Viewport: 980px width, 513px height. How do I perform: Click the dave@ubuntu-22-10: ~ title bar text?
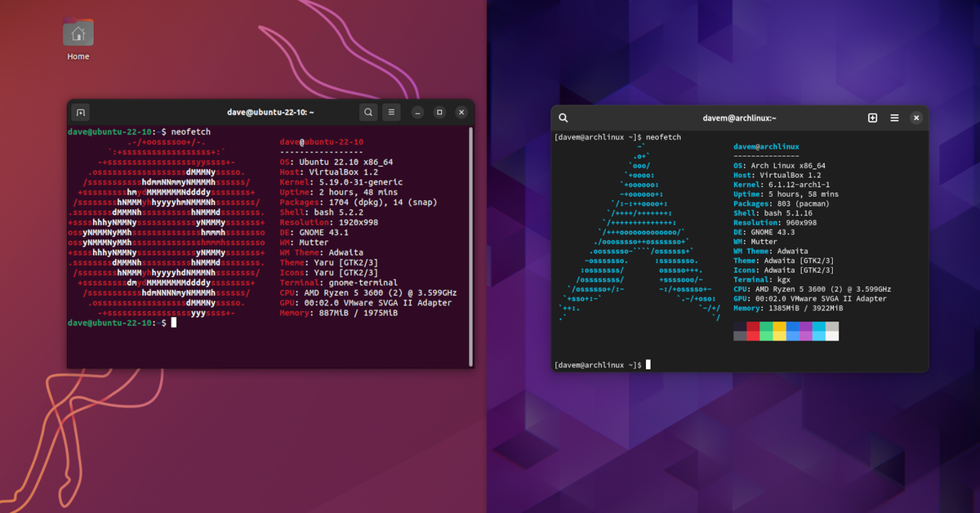coord(270,112)
